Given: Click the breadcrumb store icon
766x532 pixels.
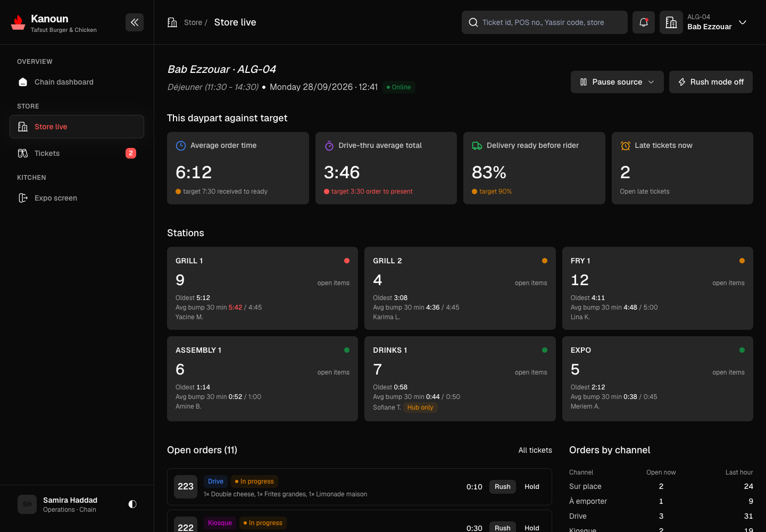Looking at the screenshot, I should (x=172, y=22).
